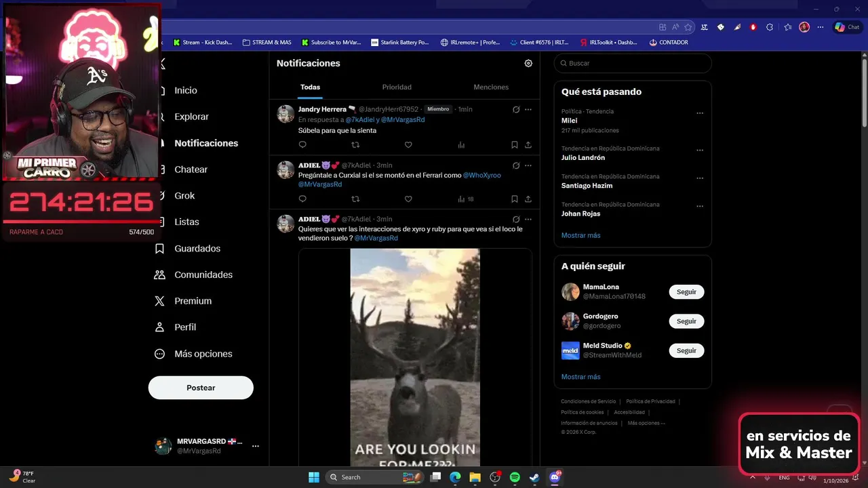
Task: Open Grok icon on ADIEL's Ferrari post
Action: point(516,165)
